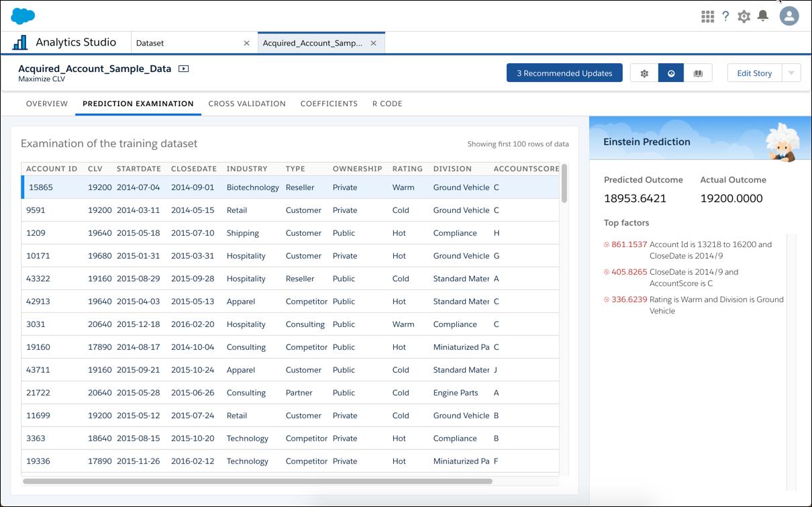Image resolution: width=812 pixels, height=507 pixels.
Task: Click the Analytics Studio app name
Action: [76, 42]
